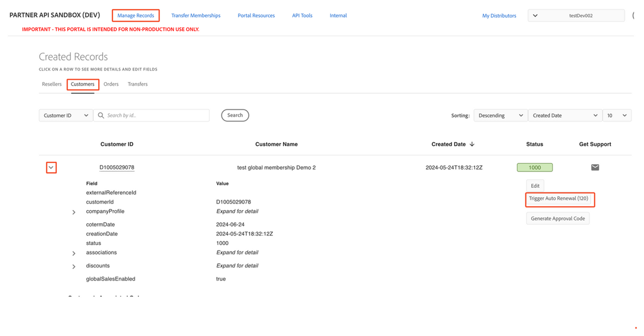Collapse the D1005029078 customer row chevron
The width and height of the screenshot is (644, 336).
point(51,167)
